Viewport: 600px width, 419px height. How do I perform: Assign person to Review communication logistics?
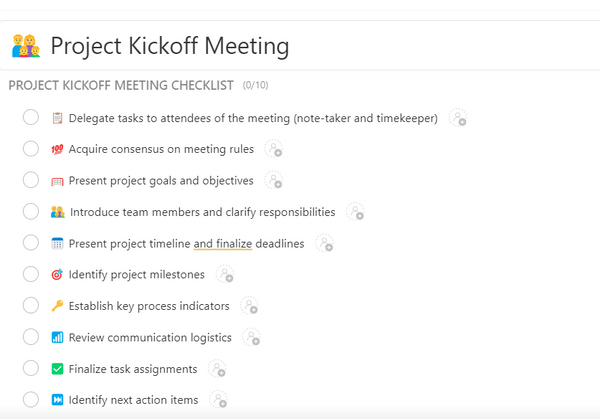coord(252,337)
